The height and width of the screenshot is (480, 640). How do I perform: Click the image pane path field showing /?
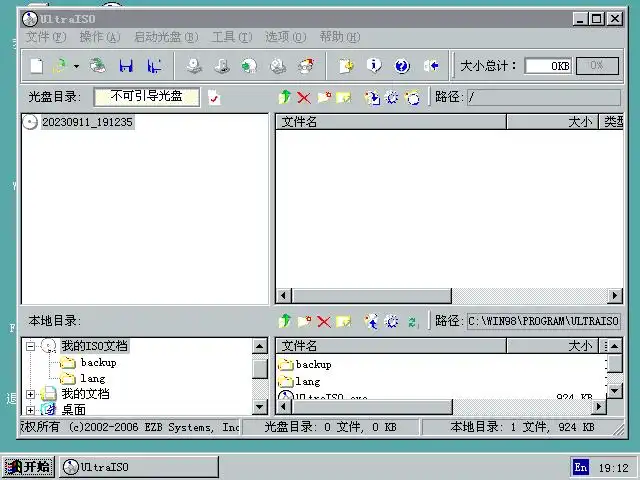click(x=544, y=98)
